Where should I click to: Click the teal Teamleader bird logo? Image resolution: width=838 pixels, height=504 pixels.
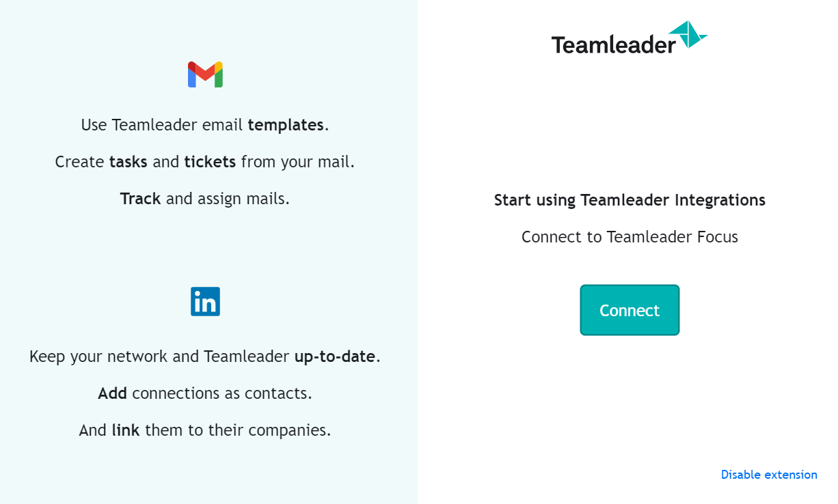688,34
